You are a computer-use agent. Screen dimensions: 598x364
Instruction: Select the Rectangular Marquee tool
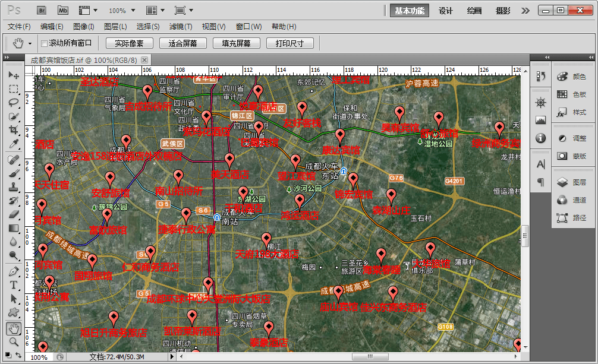click(x=14, y=89)
